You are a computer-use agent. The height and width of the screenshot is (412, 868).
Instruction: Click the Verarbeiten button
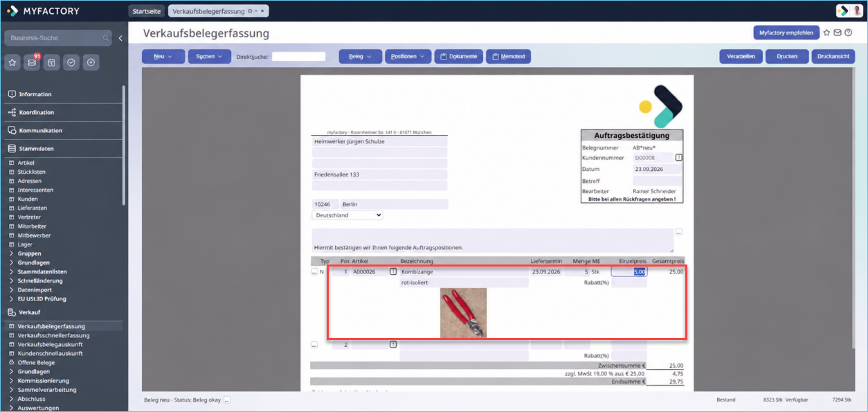(x=741, y=57)
